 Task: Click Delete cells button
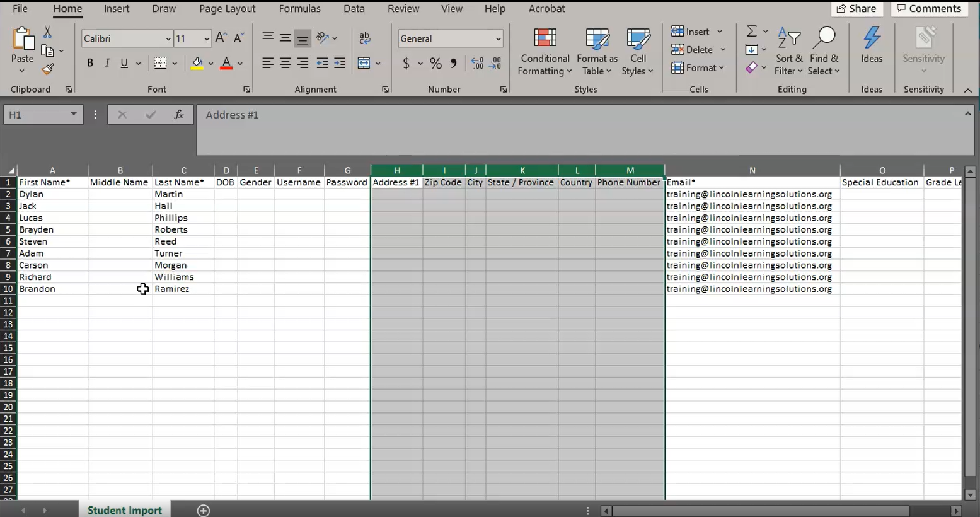click(x=693, y=49)
